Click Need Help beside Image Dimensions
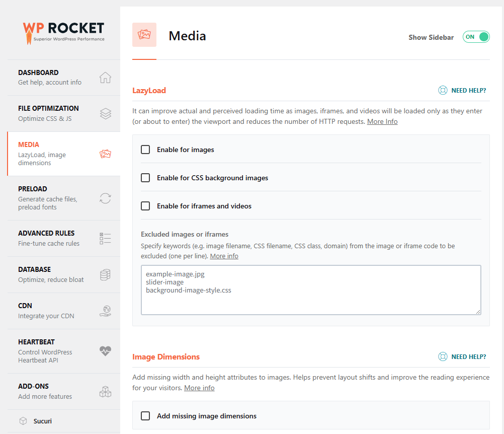The width and height of the screenshot is (504, 434). tap(462, 356)
